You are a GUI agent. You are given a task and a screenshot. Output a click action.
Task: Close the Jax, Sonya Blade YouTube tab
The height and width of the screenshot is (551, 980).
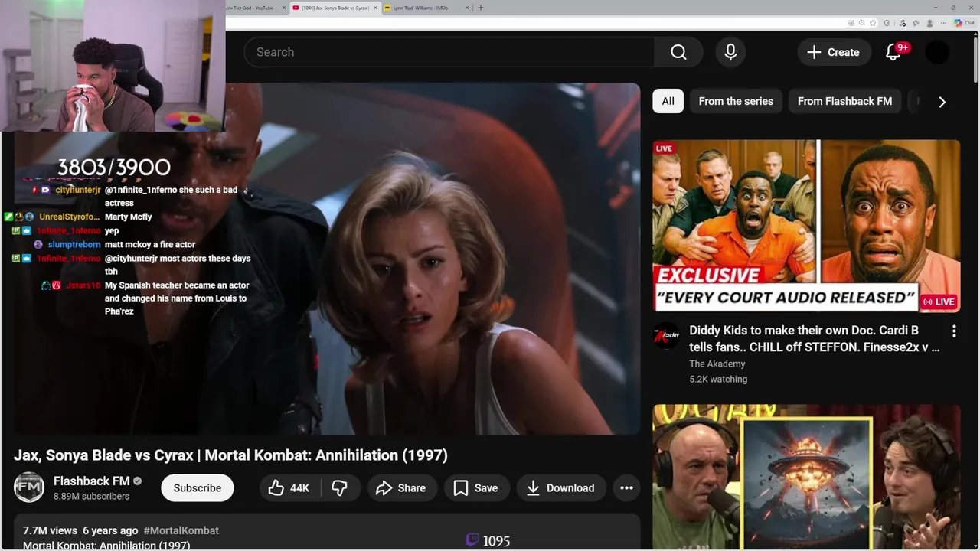(375, 8)
